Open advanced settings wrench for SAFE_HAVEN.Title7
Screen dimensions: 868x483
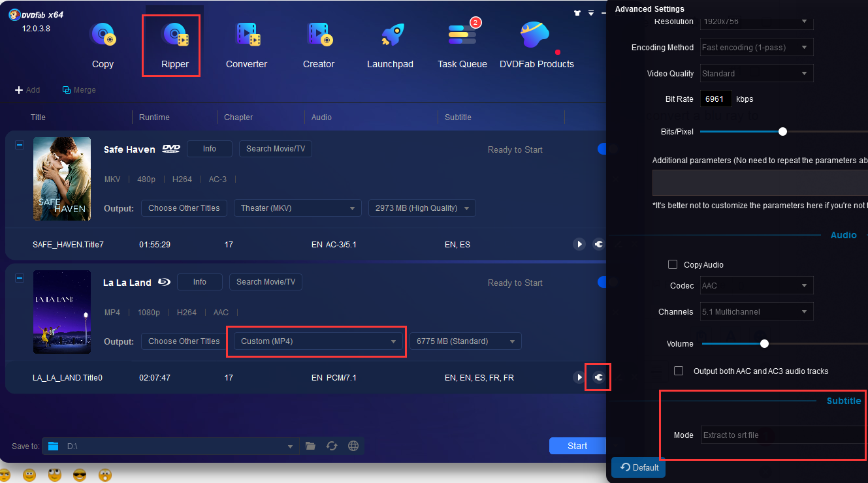click(598, 244)
